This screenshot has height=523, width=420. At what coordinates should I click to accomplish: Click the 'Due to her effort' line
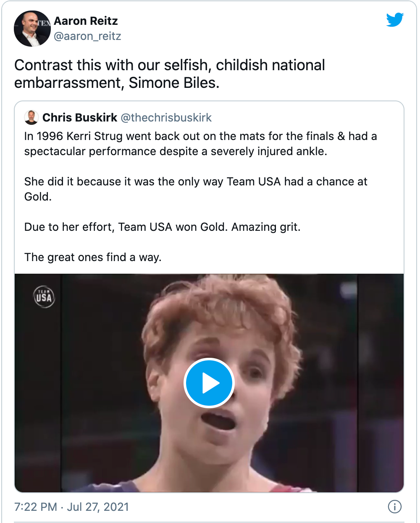pyautogui.click(x=162, y=227)
